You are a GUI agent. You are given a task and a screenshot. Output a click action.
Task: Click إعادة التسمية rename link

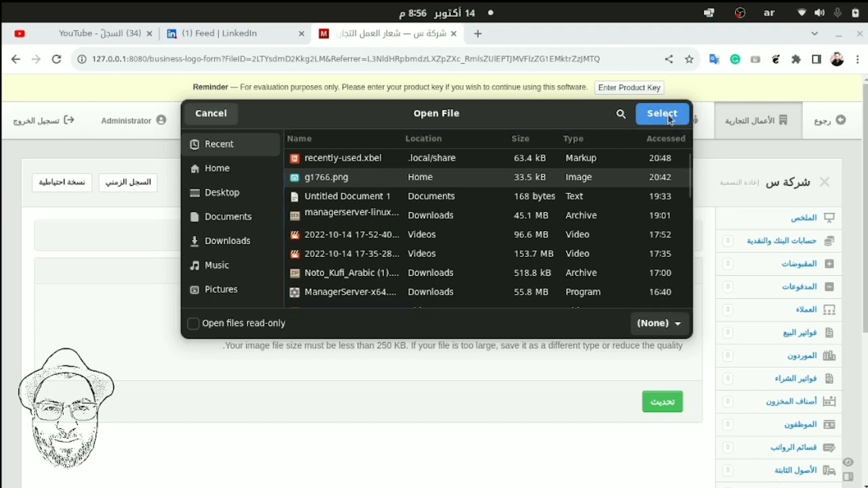[740, 183]
